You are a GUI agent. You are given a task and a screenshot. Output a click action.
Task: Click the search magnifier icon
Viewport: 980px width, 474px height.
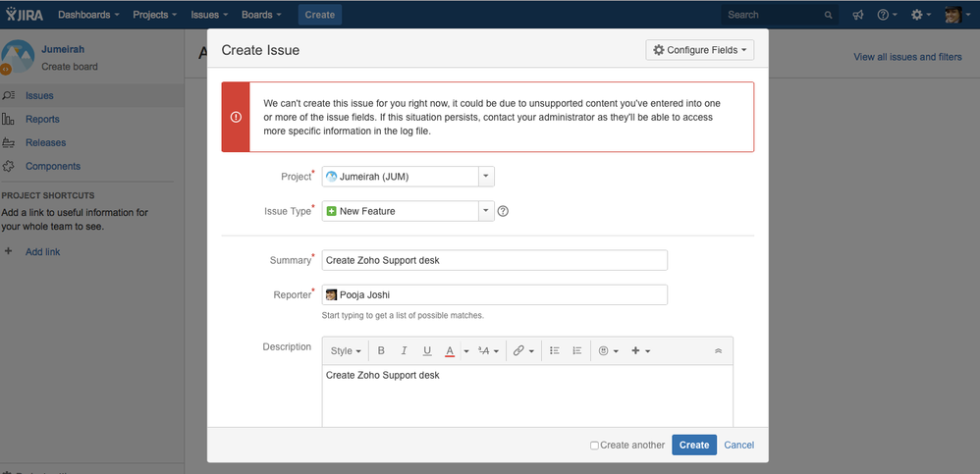[x=829, y=15]
